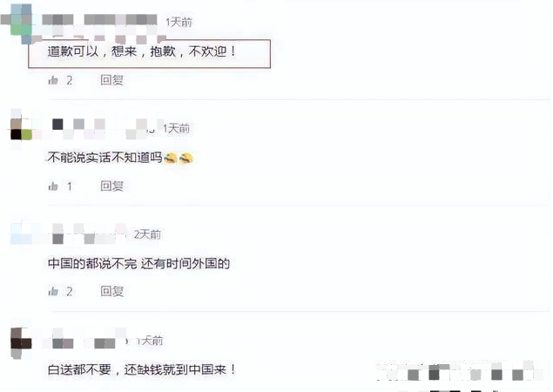Click the comment text "白送都不要，还缺钱就到中国来！"
The height and width of the screenshot is (392, 553).
[x=142, y=369]
